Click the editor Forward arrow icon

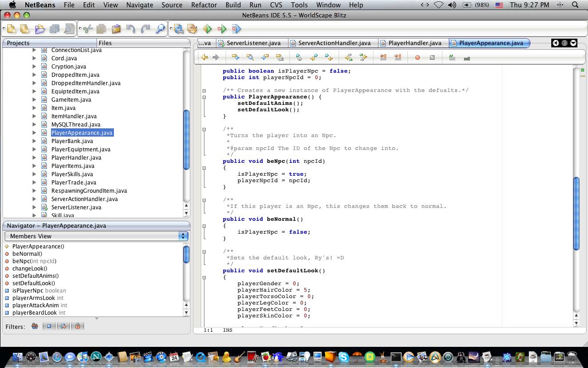click(216, 57)
